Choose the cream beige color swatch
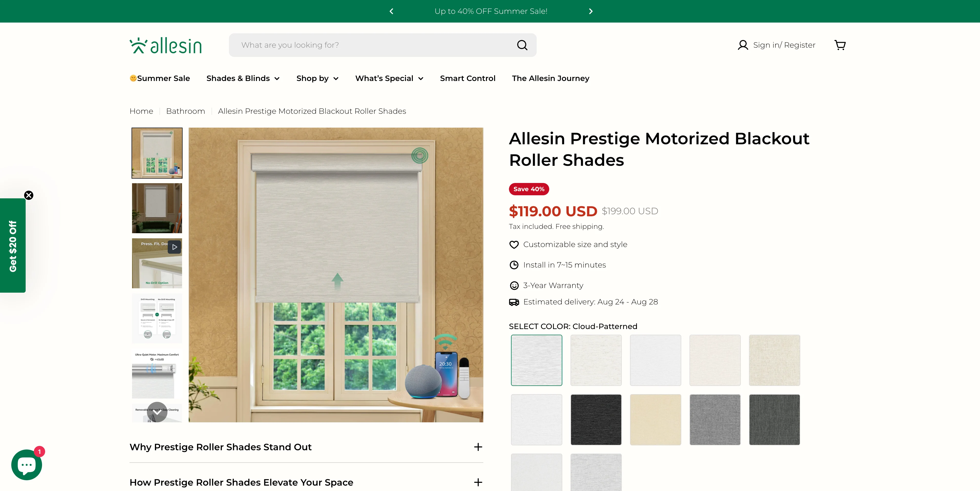This screenshot has width=980, height=491. [x=655, y=420]
